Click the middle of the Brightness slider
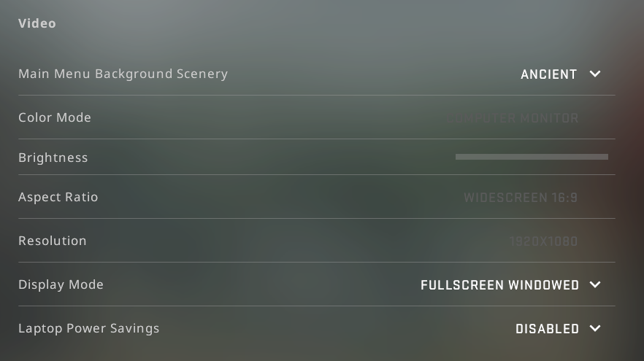The height and width of the screenshot is (361, 644). pyautogui.click(x=532, y=157)
